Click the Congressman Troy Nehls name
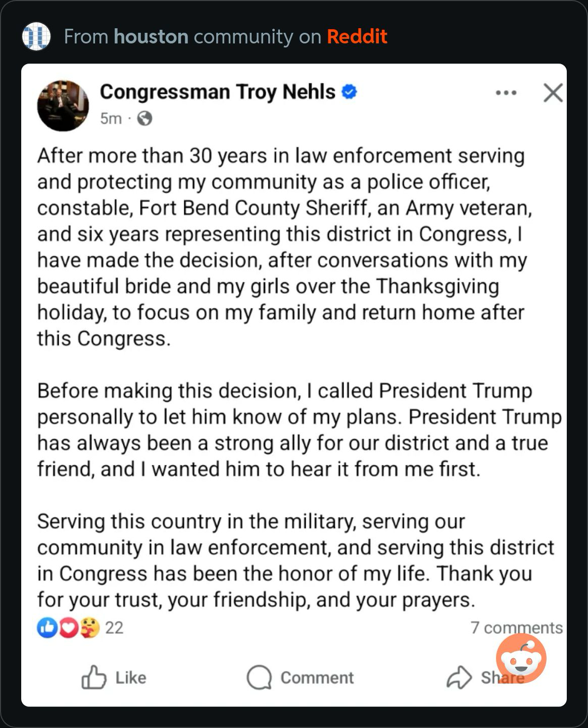588x728 pixels. tap(217, 92)
